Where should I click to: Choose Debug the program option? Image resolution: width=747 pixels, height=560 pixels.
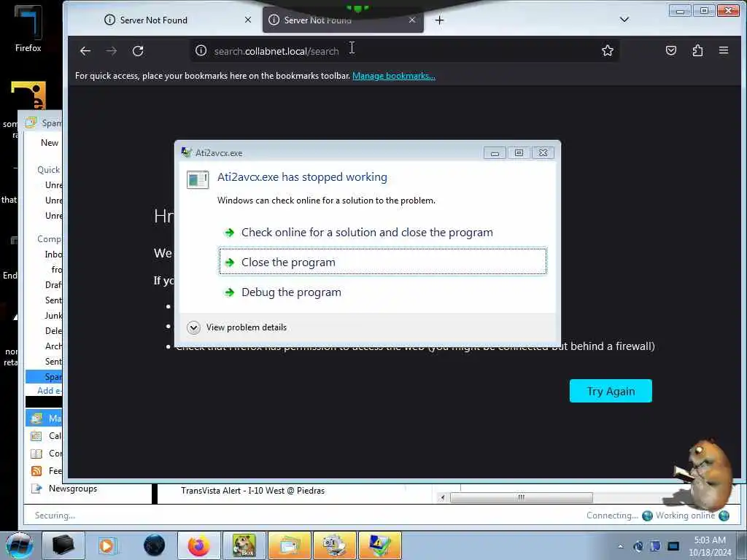coord(382,292)
